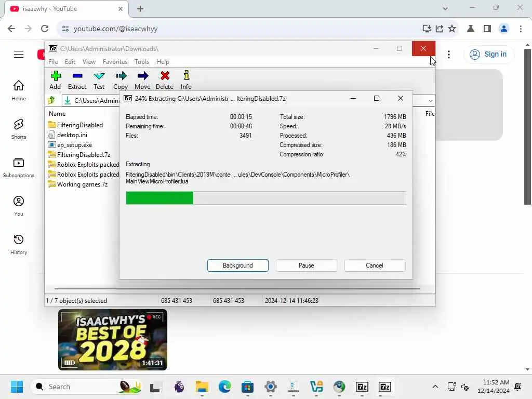Image resolution: width=532 pixels, height=399 pixels.
Task: Reload the YouTube page
Action: [45, 29]
